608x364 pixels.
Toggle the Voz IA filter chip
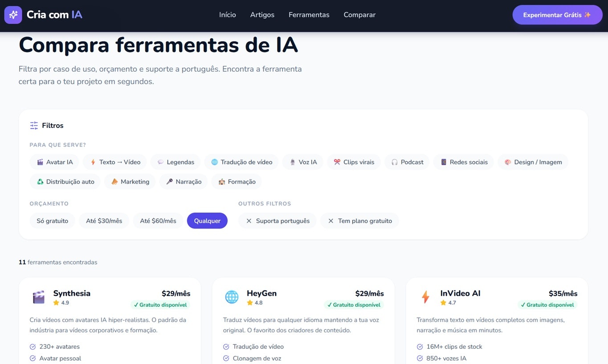pyautogui.click(x=303, y=162)
